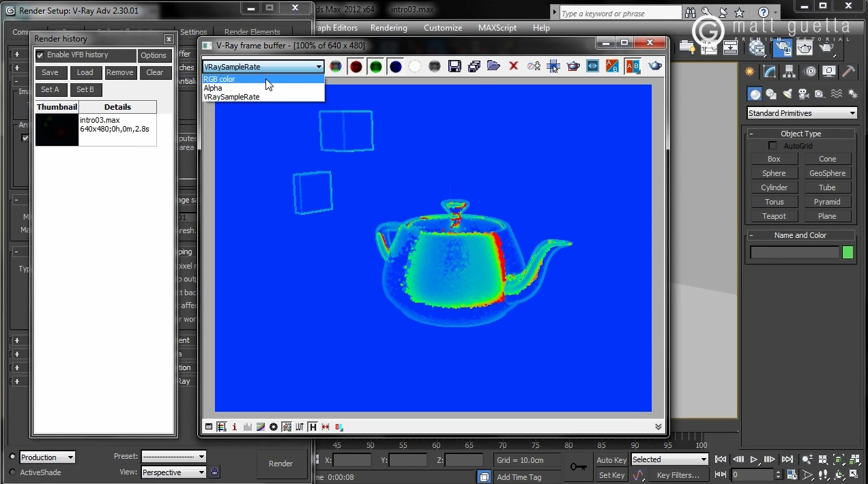Open Standard Primitives dropdown

coord(802,113)
